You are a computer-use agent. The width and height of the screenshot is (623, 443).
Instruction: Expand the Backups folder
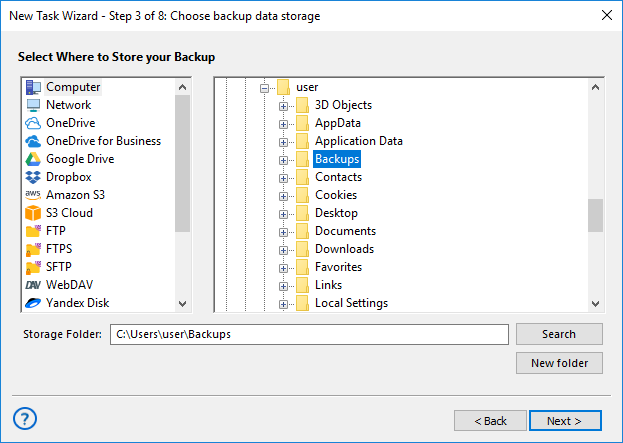click(x=283, y=161)
